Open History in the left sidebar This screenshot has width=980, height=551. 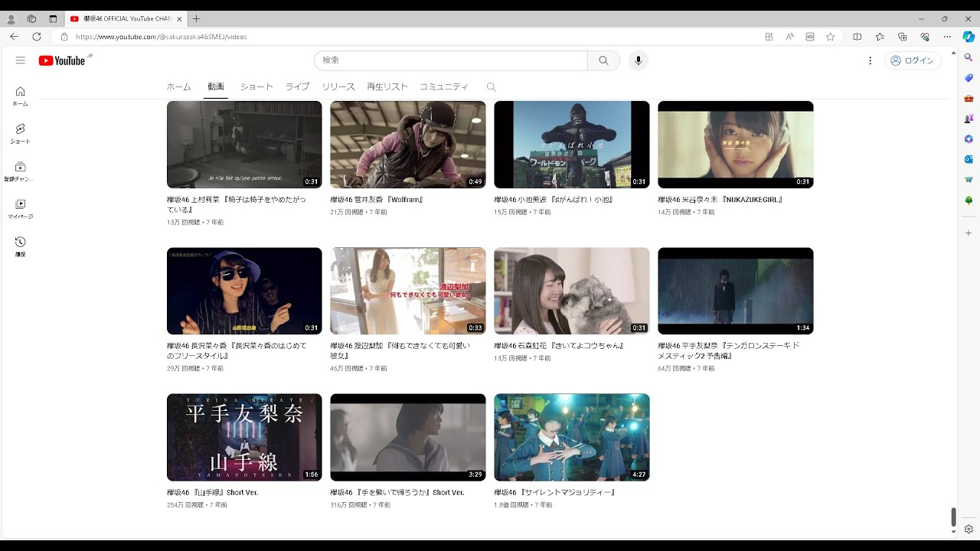[21, 246]
